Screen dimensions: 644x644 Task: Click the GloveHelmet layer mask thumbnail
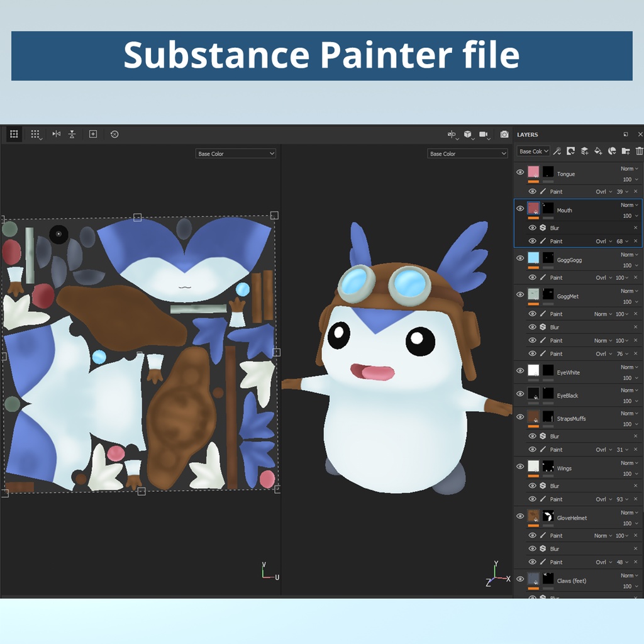click(x=548, y=516)
